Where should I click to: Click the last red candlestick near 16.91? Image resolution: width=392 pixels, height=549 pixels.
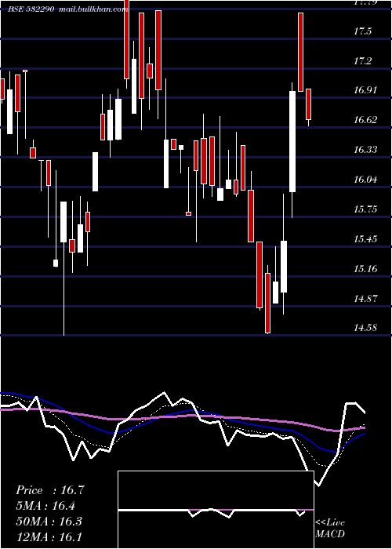pyautogui.click(x=308, y=104)
